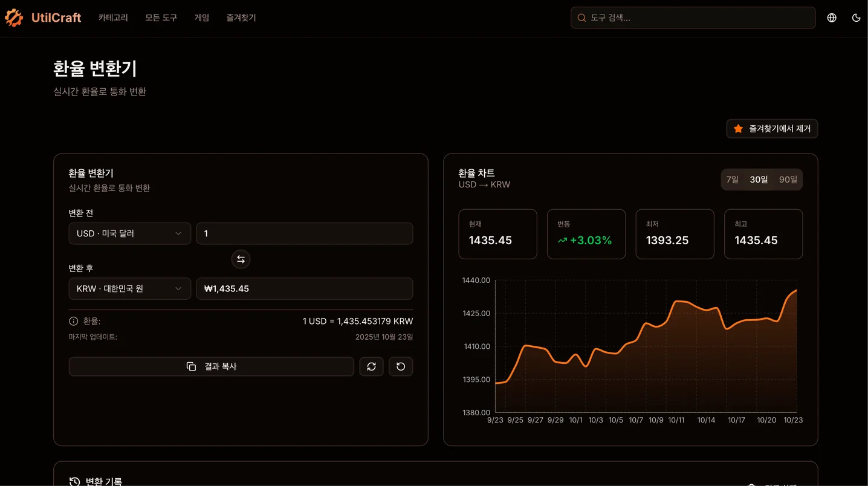Switch the chart to 90일 range

tap(788, 180)
